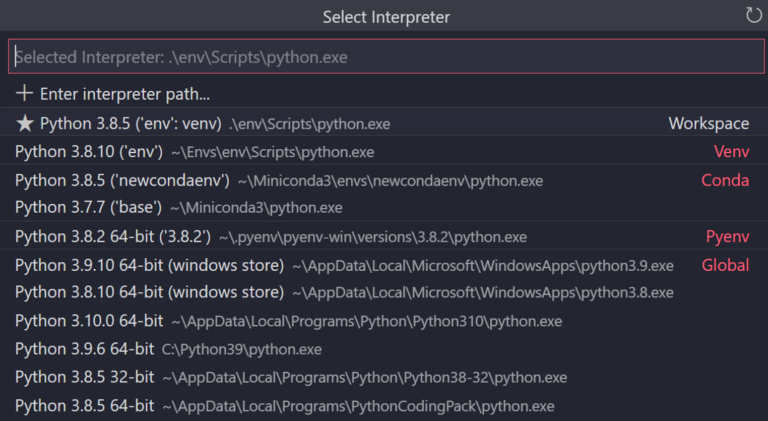Choose Enter interpreter path option
The image size is (768, 421).
(124, 94)
